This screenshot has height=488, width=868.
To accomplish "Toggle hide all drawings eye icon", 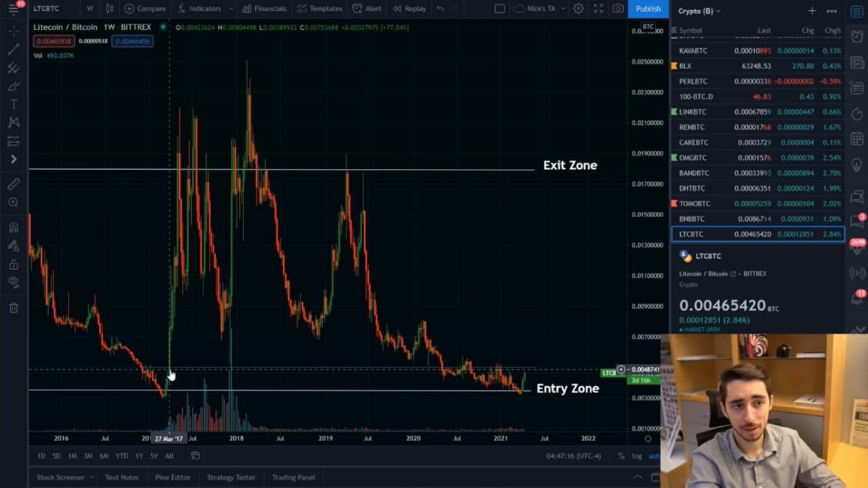I will (x=14, y=282).
